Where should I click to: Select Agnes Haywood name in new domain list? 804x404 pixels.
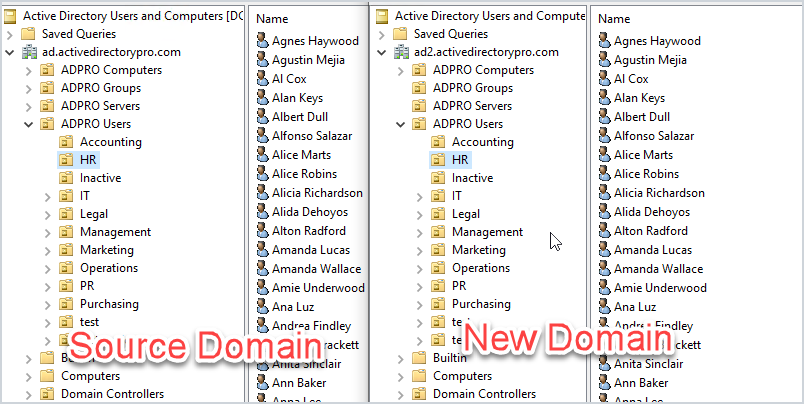click(x=657, y=41)
